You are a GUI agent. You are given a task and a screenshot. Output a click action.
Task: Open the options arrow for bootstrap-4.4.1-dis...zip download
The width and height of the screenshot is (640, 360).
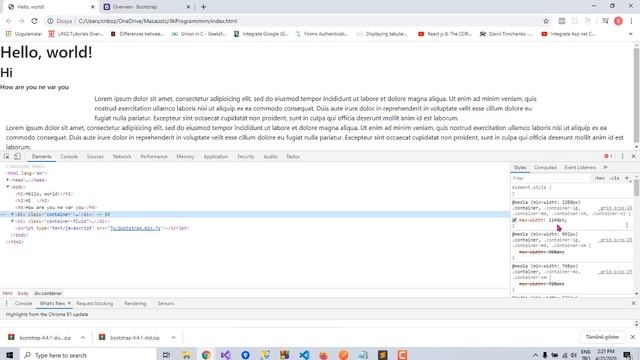coord(83,338)
